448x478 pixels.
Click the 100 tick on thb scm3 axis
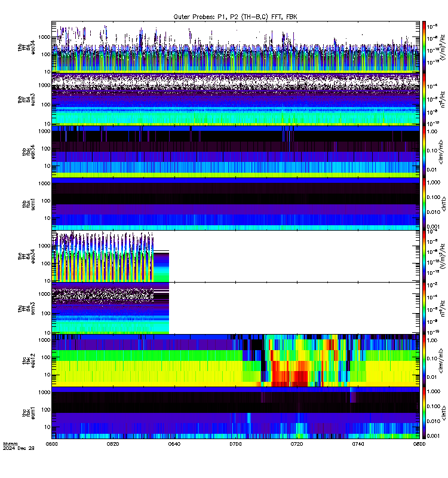point(46,105)
